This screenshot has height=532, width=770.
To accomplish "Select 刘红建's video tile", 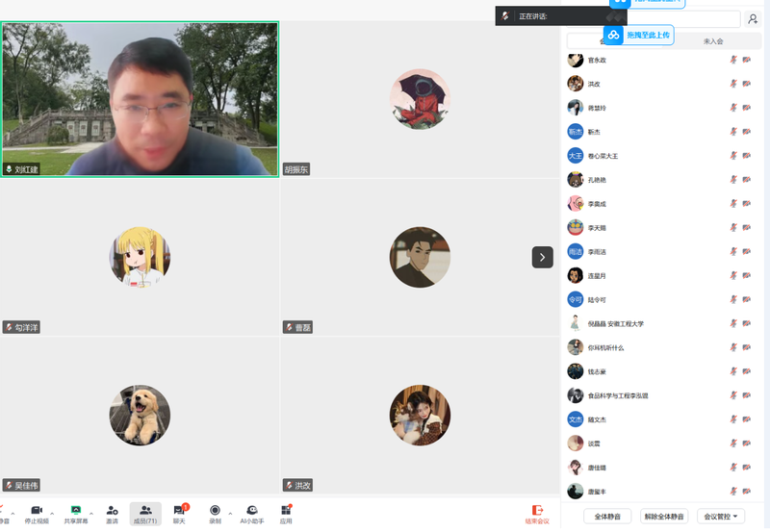I will [140, 99].
